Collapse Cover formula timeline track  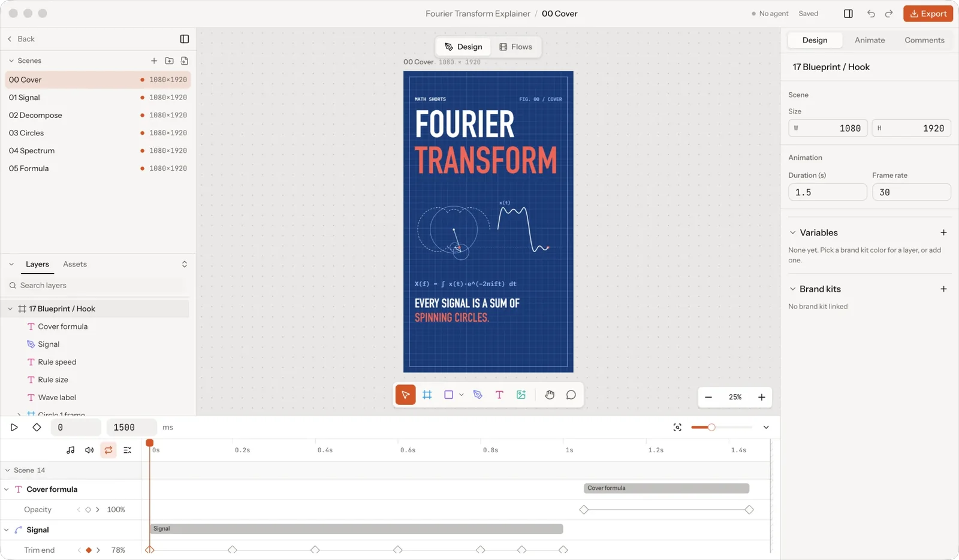click(x=7, y=489)
